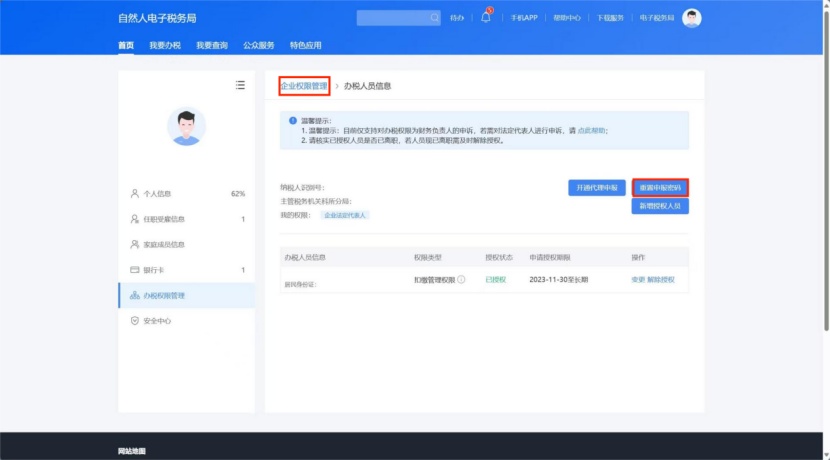The width and height of the screenshot is (830, 460).
Task: Click the 任职受雇信息 icon
Action: pyautogui.click(x=134, y=219)
